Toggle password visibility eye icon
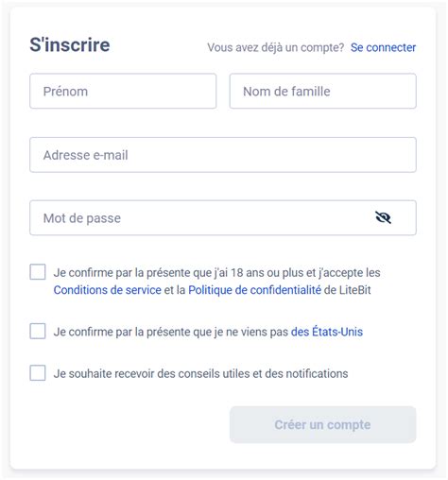Viewport: 448px width, 480px height. coord(383,217)
